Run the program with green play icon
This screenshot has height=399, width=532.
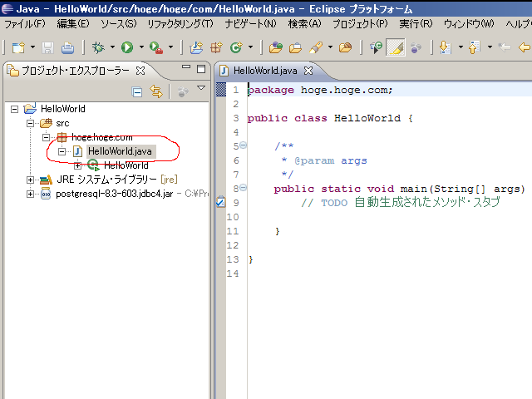coord(127,47)
